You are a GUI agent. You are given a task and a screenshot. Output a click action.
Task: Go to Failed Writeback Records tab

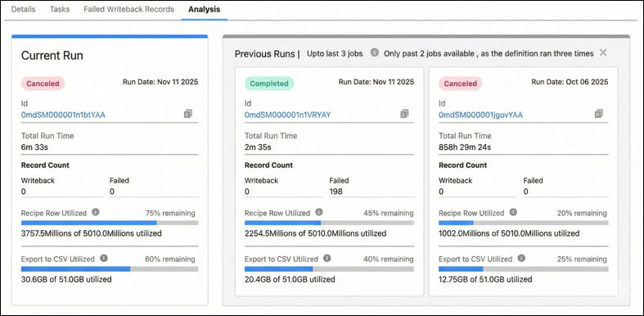coord(128,9)
